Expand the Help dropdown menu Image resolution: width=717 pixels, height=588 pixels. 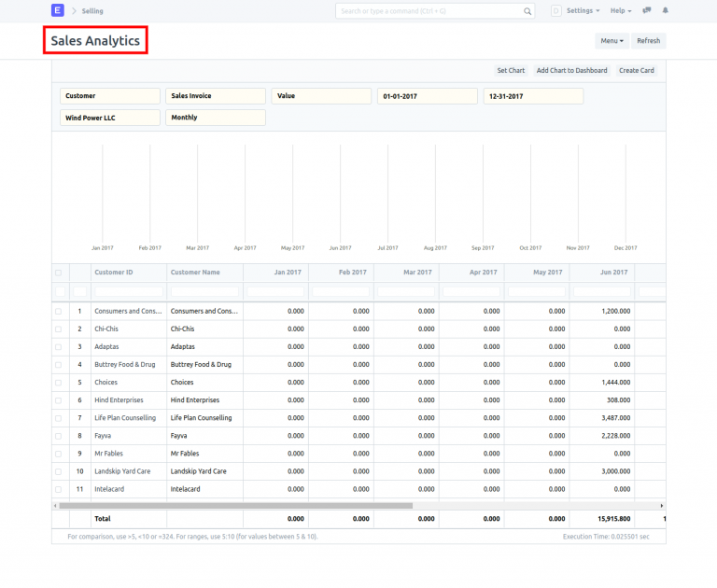(x=620, y=11)
